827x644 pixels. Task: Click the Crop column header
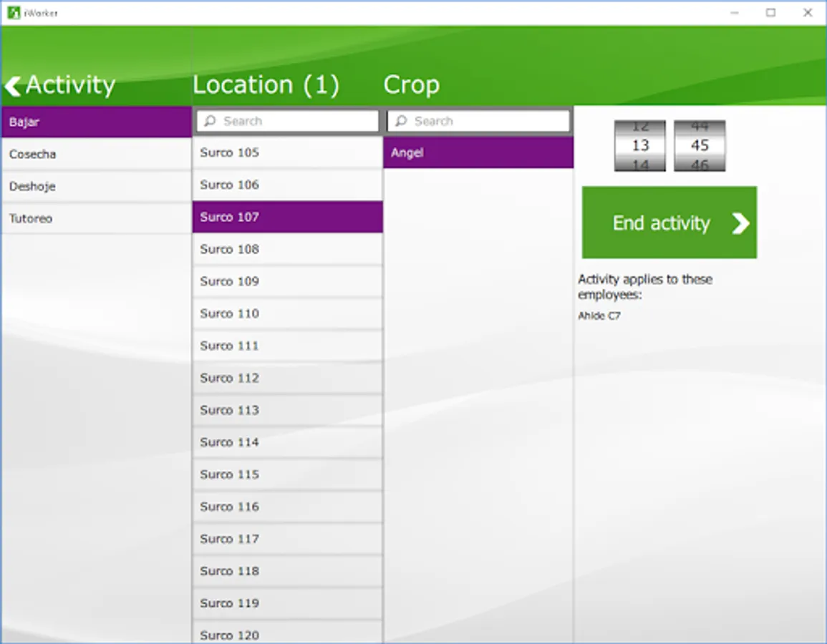[412, 85]
